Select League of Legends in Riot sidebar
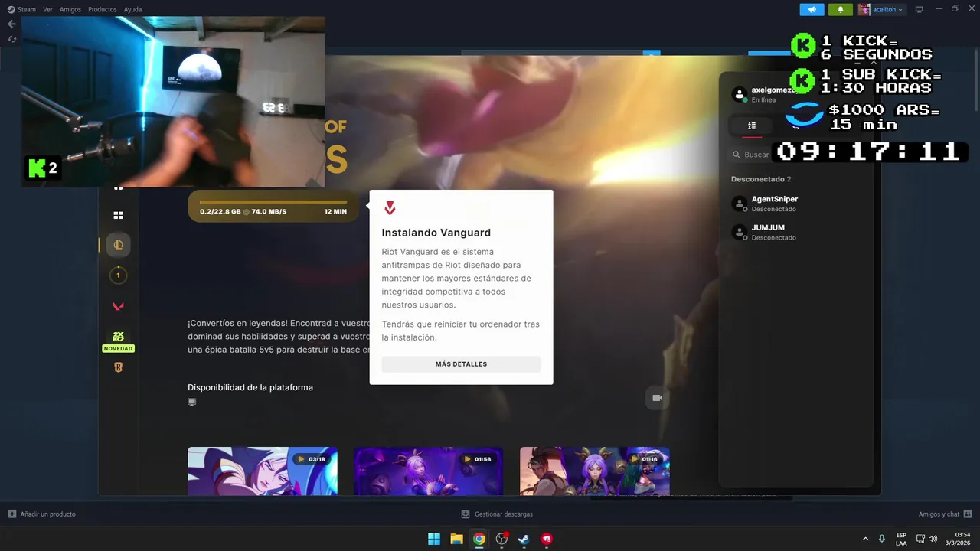 pyautogui.click(x=118, y=245)
